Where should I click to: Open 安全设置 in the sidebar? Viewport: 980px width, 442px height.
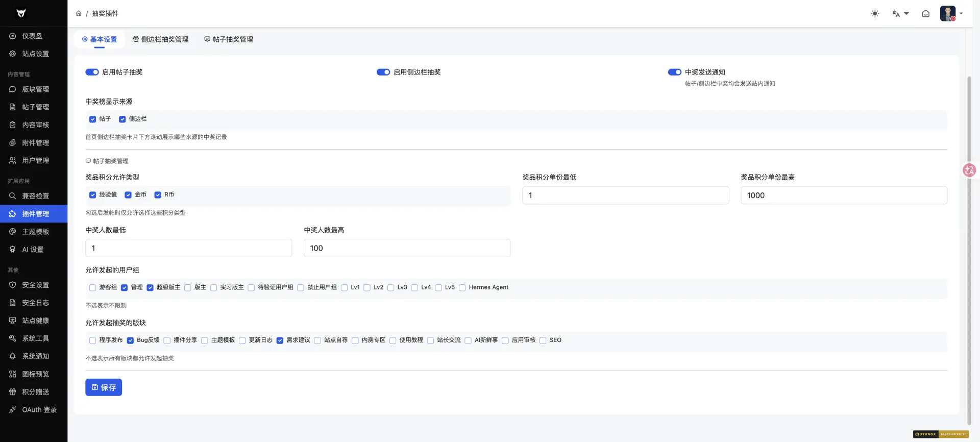point(34,285)
